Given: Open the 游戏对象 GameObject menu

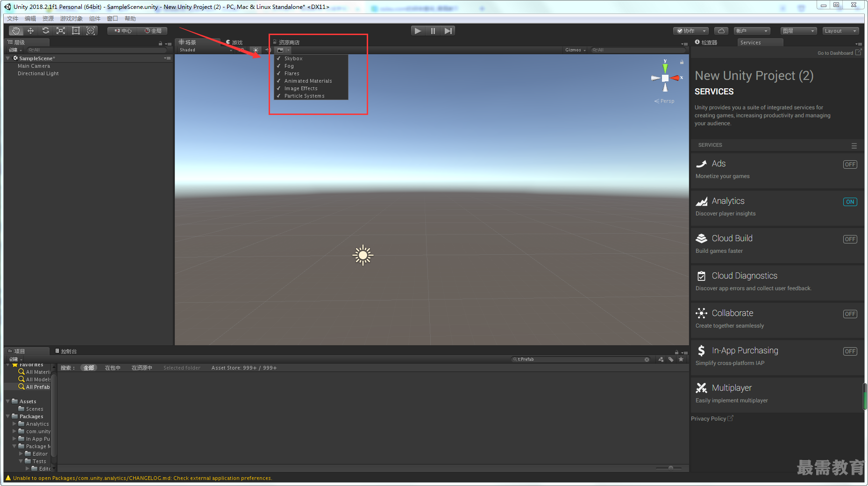Looking at the screenshot, I should coord(71,19).
